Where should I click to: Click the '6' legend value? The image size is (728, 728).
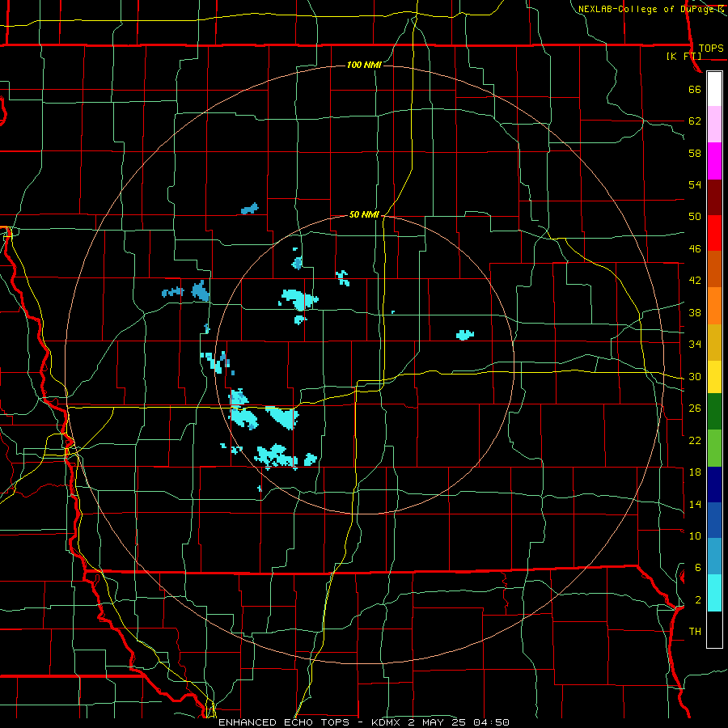(697, 567)
